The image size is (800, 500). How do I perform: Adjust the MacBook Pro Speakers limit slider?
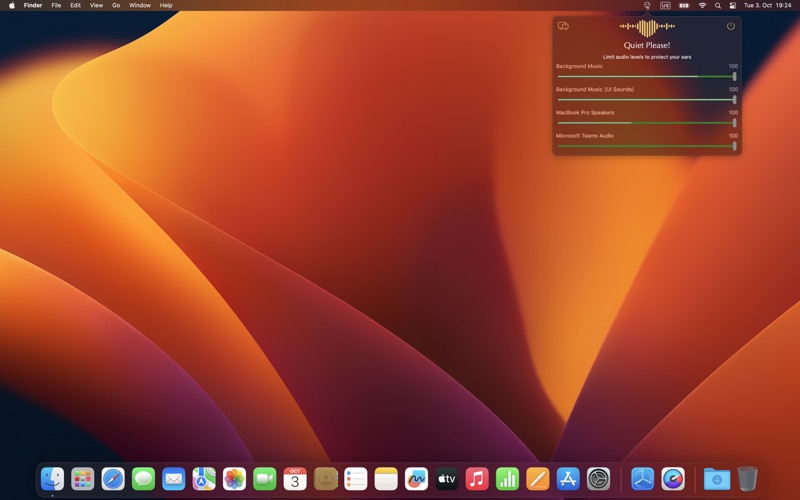tap(646, 123)
